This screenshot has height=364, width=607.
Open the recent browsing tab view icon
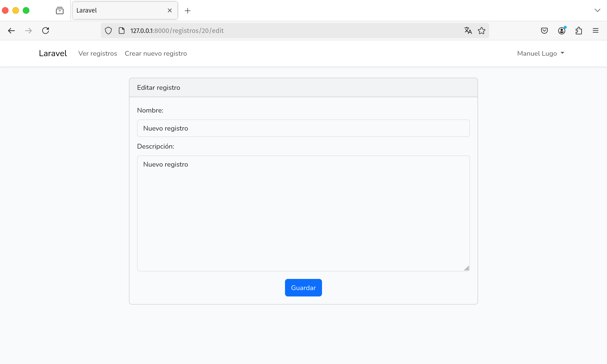pyautogui.click(x=60, y=11)
